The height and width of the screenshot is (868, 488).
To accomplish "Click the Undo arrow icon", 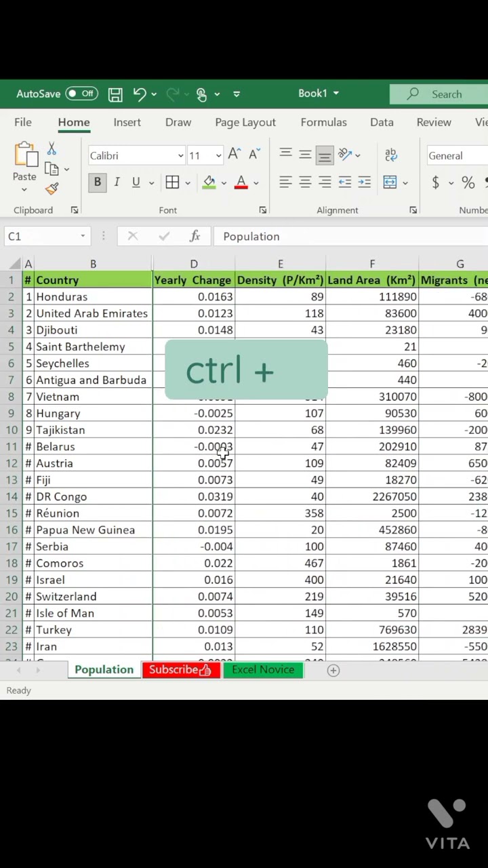I will (x=139, y=94).
